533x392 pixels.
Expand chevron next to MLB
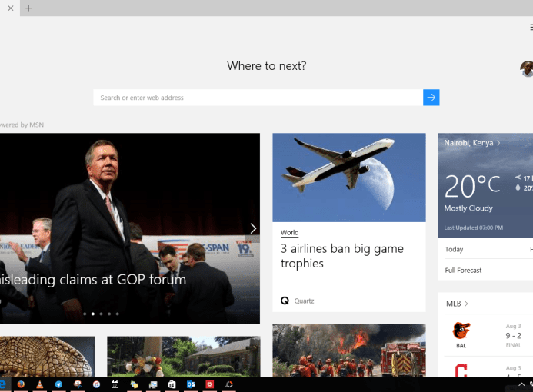(466, 304)
